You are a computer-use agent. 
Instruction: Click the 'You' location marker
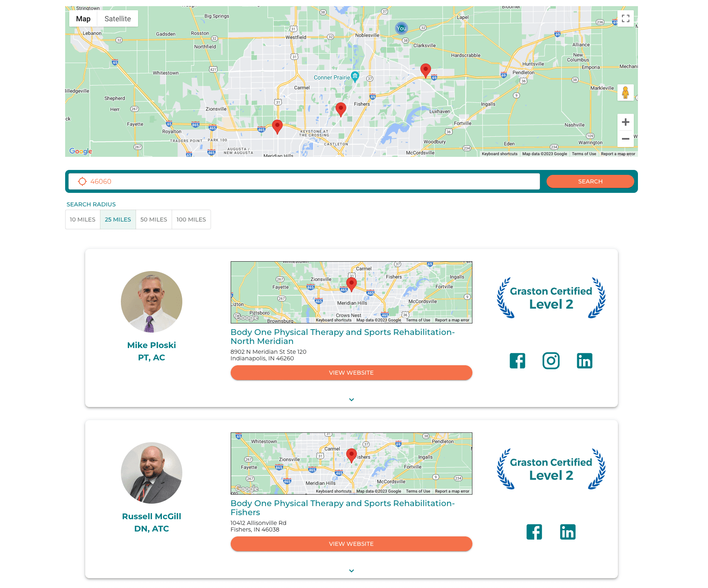pos(402,28)
